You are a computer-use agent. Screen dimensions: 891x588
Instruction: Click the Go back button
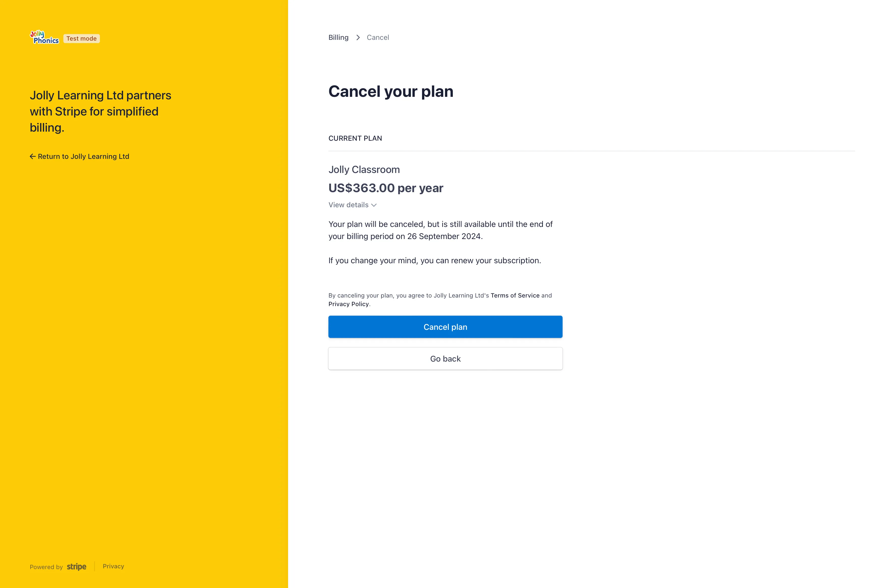point(445,359)
